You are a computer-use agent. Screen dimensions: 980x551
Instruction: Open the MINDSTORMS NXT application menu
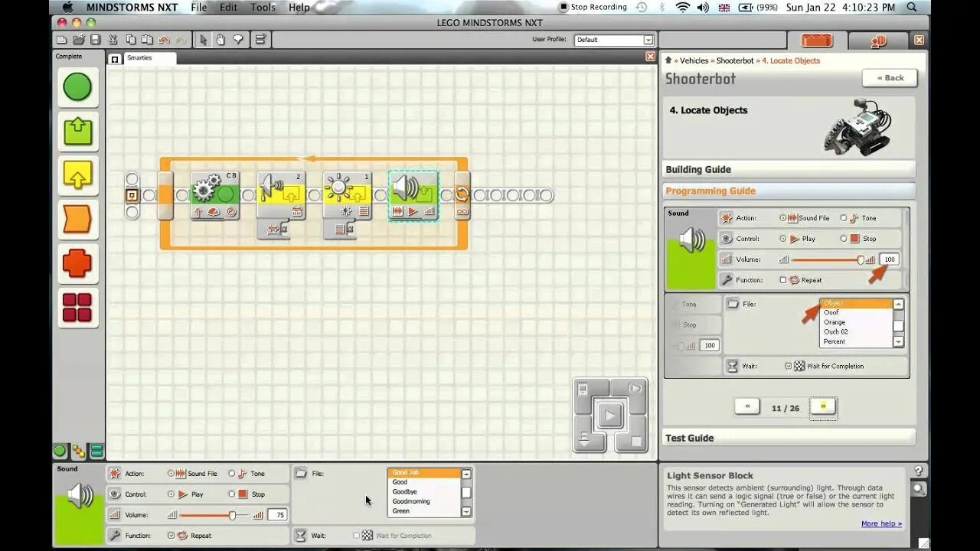[132, 7]
